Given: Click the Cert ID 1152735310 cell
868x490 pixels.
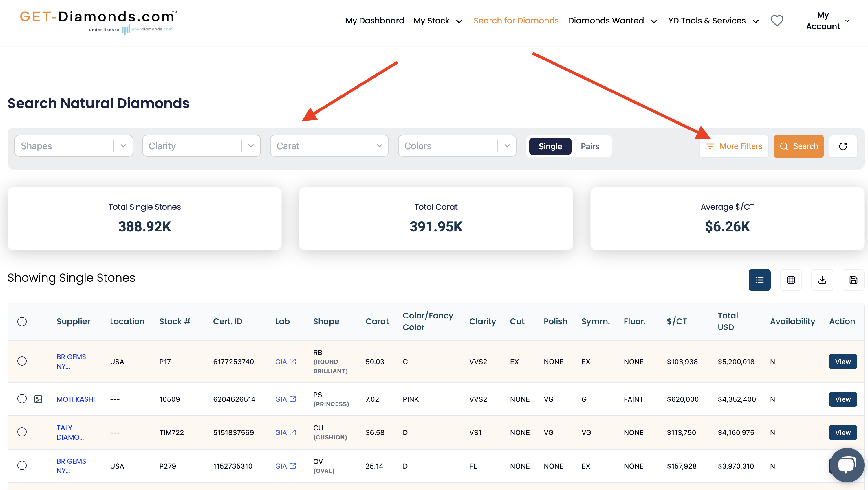Looking at the screenshot, I should click(232, 466).
